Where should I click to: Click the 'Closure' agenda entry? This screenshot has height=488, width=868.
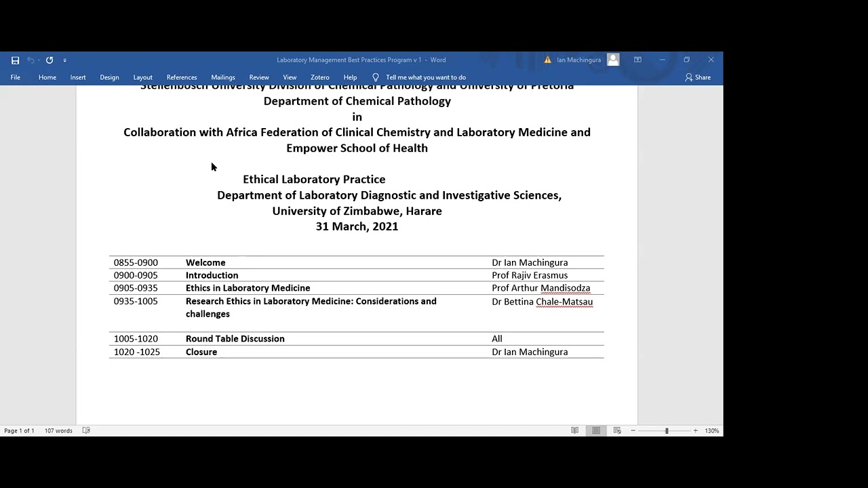tap(201, 352)
